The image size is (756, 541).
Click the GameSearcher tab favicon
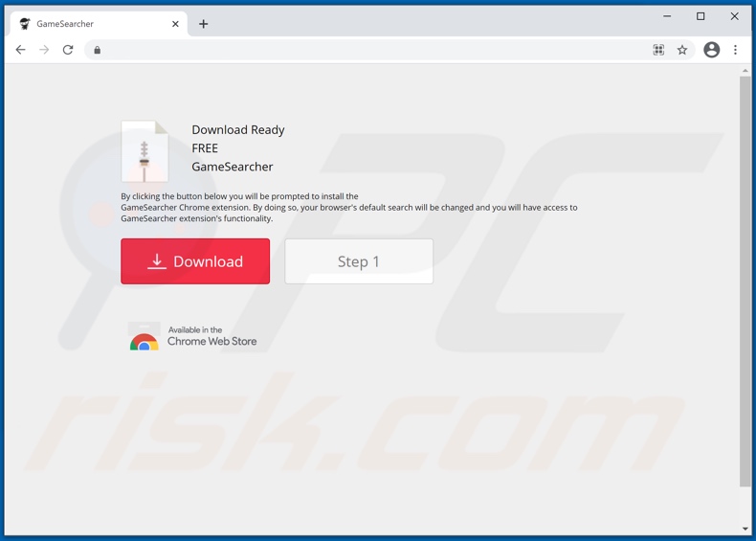[25, 24]
